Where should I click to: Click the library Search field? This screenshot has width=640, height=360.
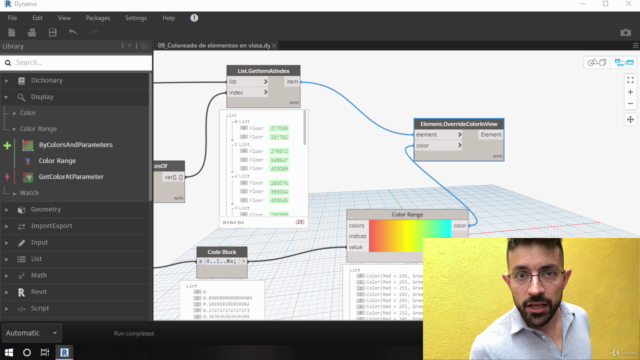pos(76,62)
